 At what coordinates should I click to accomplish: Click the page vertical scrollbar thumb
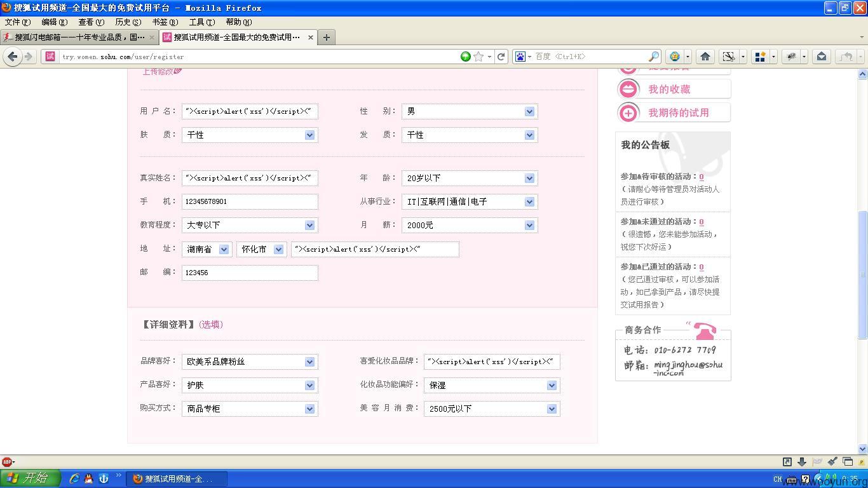pyautogui.click(x=862, y=274)
